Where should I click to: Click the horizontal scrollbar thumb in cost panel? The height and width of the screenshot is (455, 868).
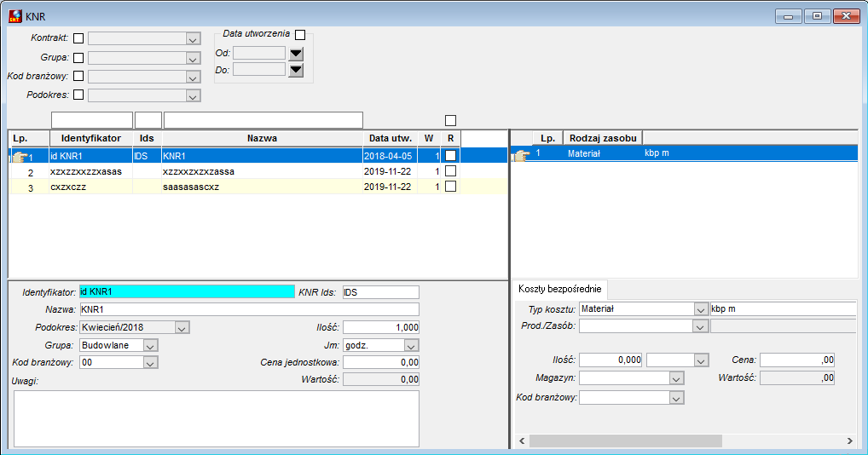[x=626, y=441]
